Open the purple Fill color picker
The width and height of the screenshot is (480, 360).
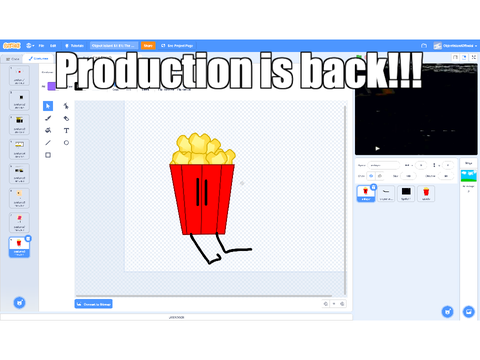[x=52, y=86]
